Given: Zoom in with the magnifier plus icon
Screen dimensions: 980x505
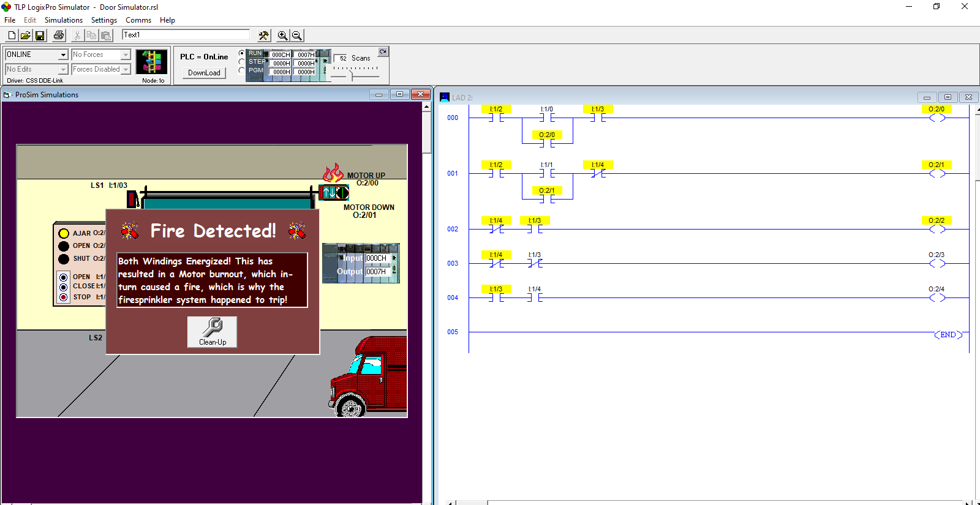Looking at the screenshot, I should pos(282,36).
